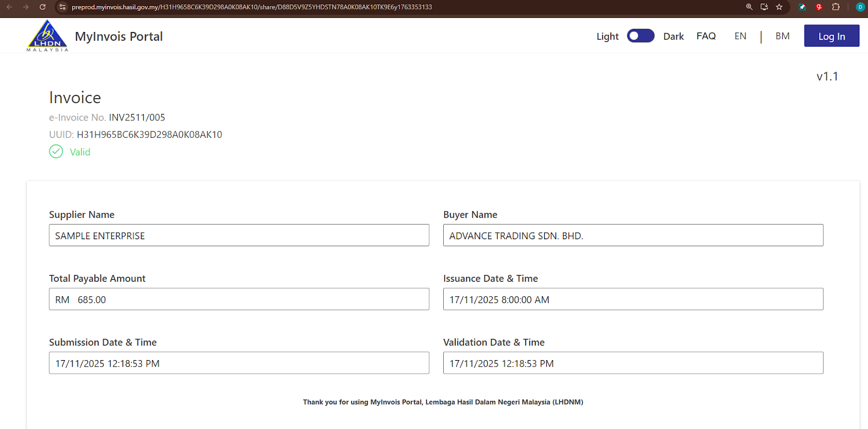Open the browser profile avatar 'D'
Screen dimensions: 868x429
point(860,7)
